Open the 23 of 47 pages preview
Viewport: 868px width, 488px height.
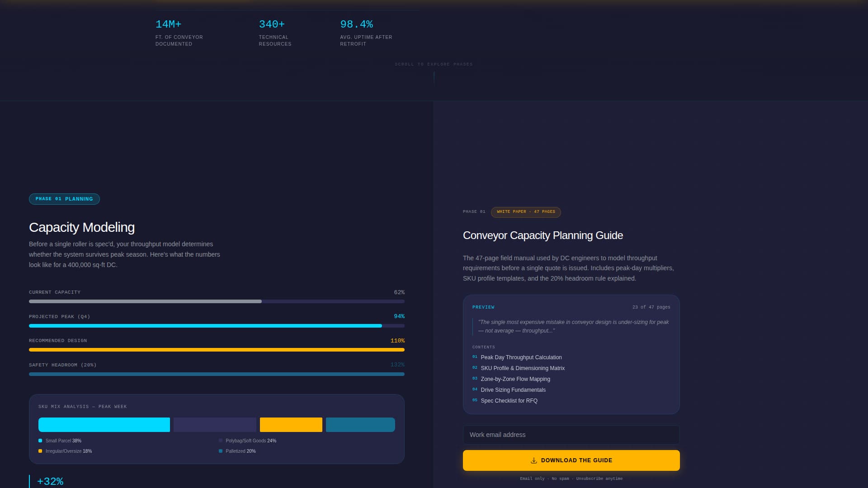click(651, 307)
